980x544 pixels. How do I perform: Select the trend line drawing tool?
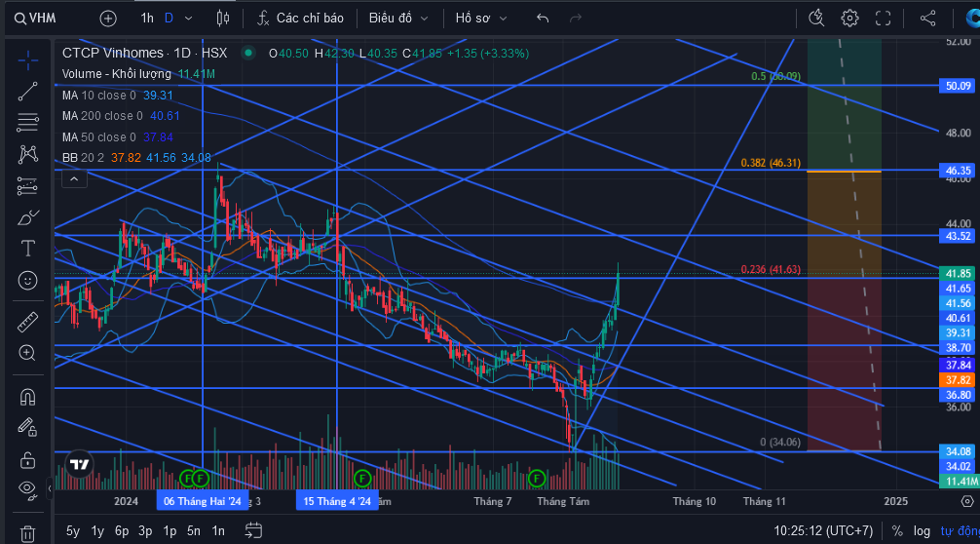pyautogui.click(x=27, y=92)
